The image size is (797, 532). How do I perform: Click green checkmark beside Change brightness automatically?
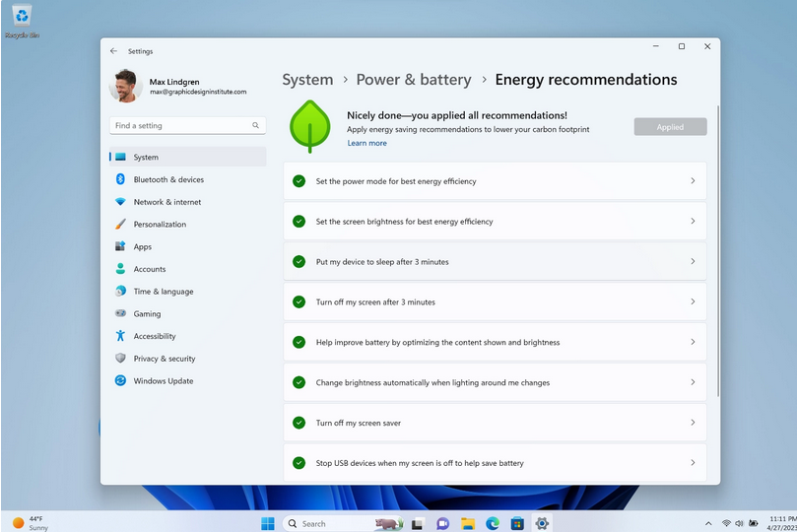[x=299, y=382]
